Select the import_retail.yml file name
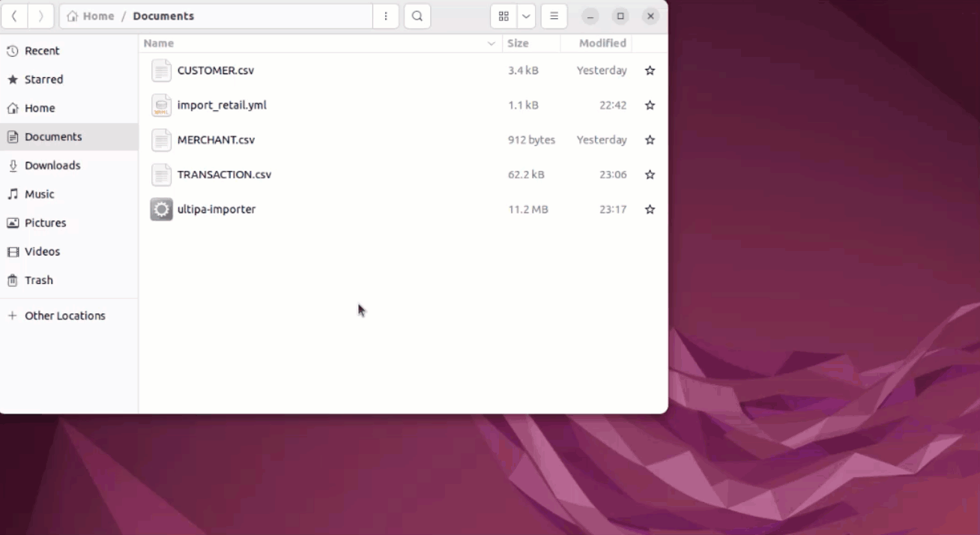Image resolution: width=980 pixels, height=535 pixels. coord(222,105)
